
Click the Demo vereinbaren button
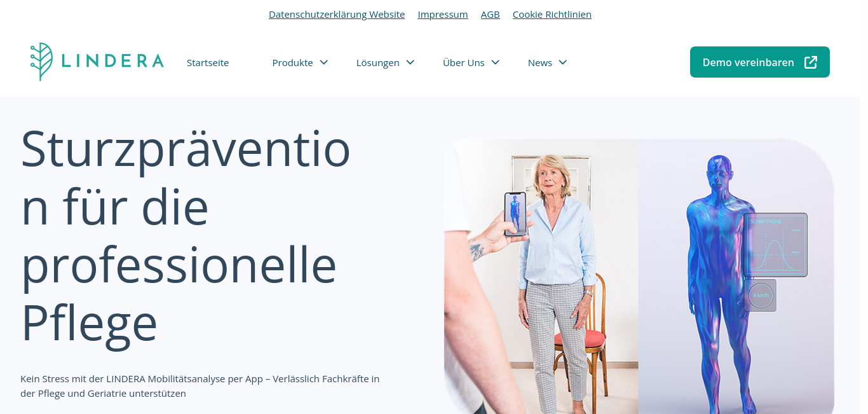coord(760,62)
